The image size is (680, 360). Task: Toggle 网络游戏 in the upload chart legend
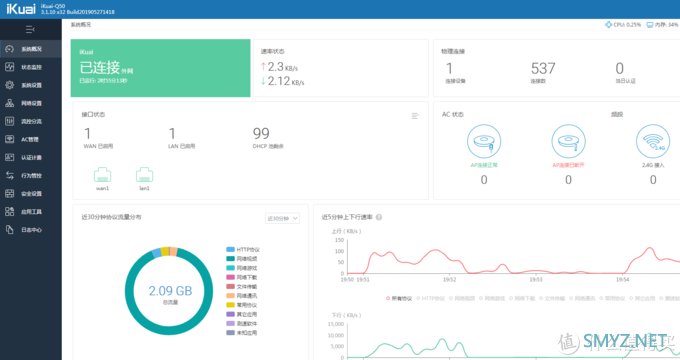492,298
